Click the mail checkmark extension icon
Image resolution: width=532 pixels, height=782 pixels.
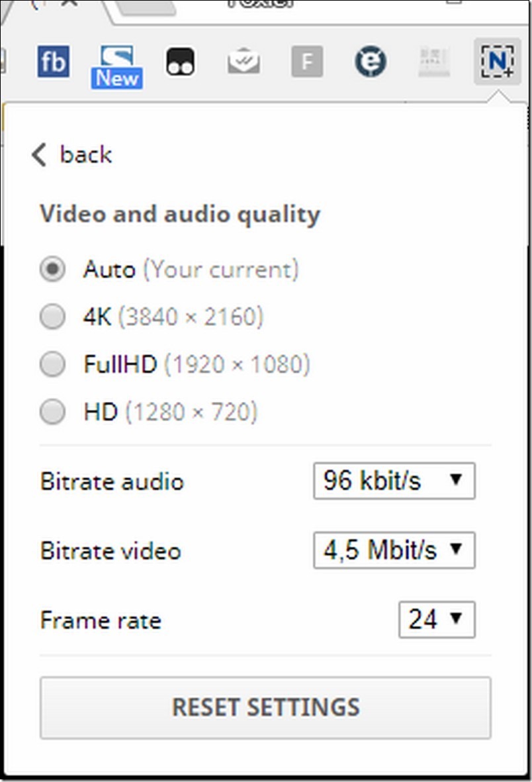(x=244, y=62)
